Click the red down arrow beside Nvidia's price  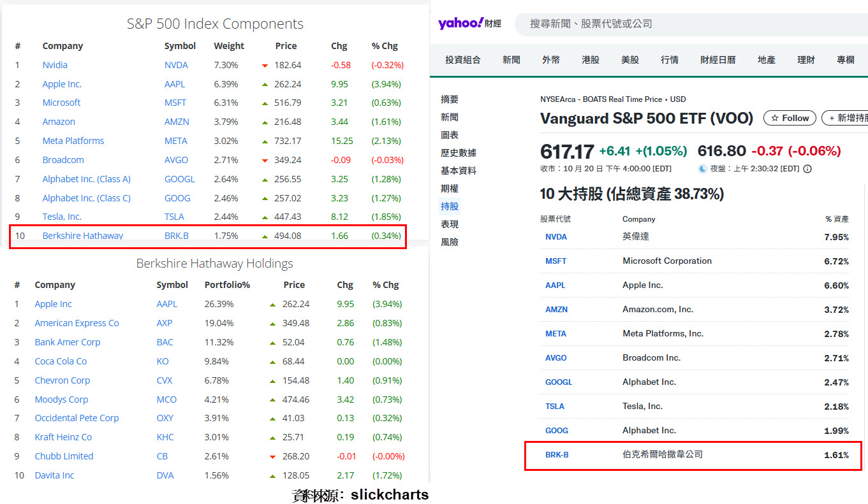pyautogui.click(x=264, y=65)
